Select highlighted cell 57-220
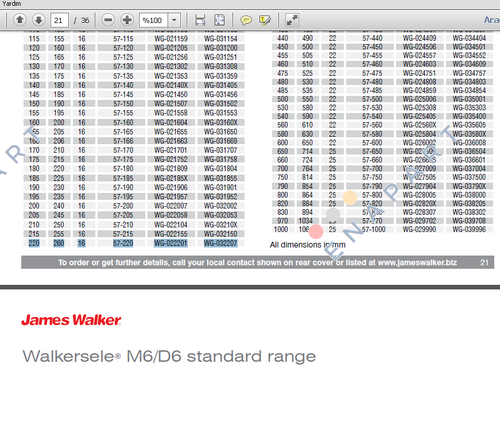Image resolution: width=500 pixels, height=433 pixels. [123, 243]
